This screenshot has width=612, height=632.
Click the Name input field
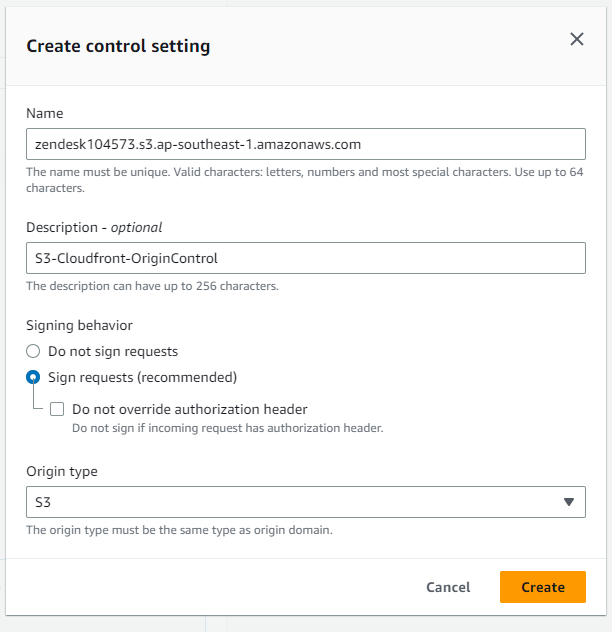point(305,144)
